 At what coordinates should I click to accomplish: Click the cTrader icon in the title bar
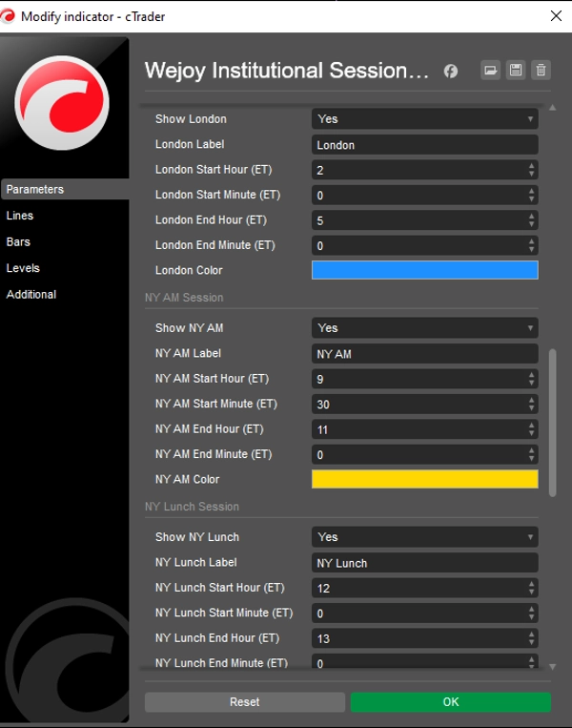tap(10, 15)
